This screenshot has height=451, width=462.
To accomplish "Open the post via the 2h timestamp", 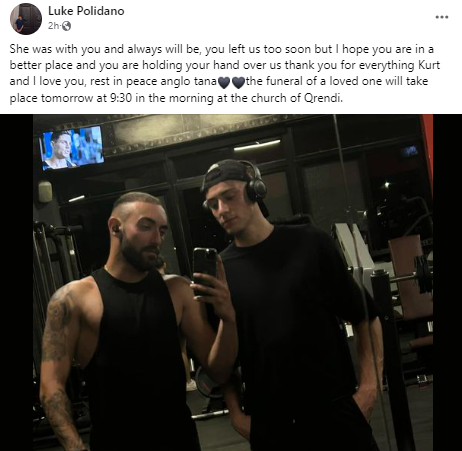I will [53, 26].
